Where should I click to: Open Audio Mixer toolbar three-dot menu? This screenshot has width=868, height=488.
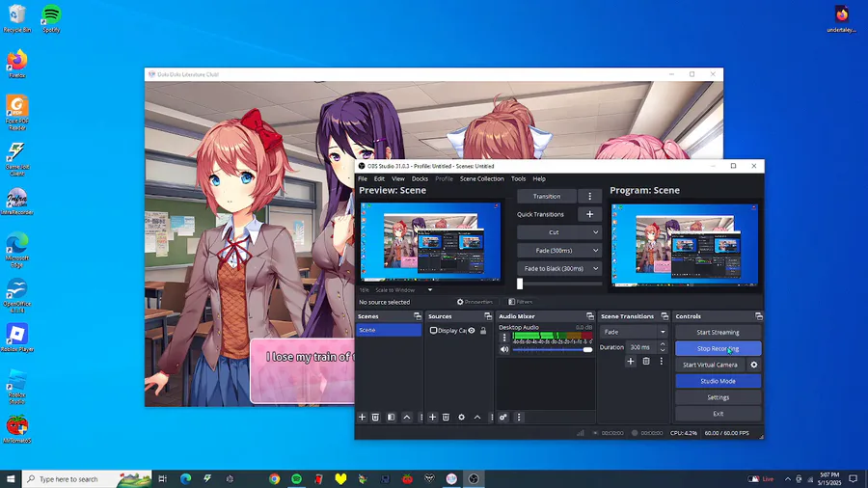pyautogui.click(x=519, y=418)
